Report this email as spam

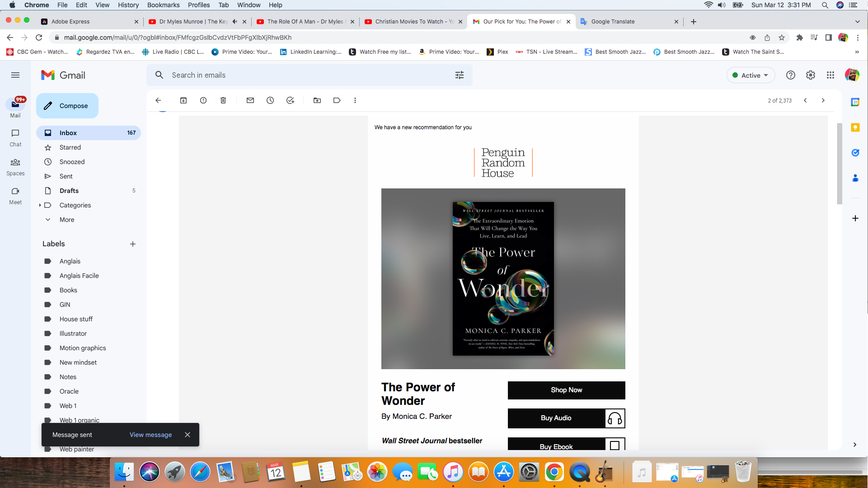pyautogui.click(x=203, y=100)
